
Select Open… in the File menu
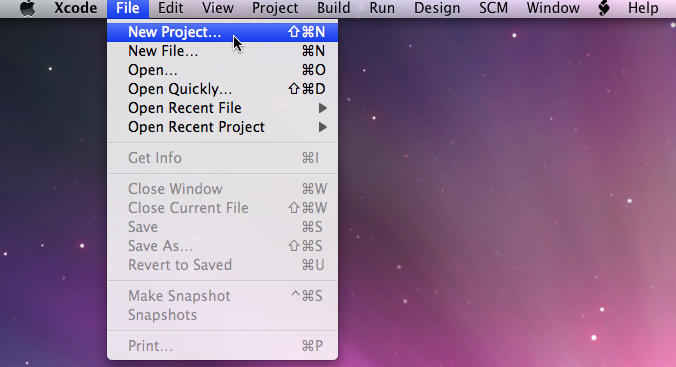point(222,70)
